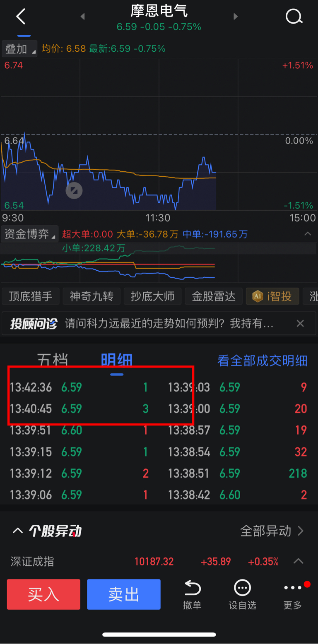Tap the 均价: 6.58 label
This screenshot has height=644, width=318.
pyautogui.click(x=64, y=49)
